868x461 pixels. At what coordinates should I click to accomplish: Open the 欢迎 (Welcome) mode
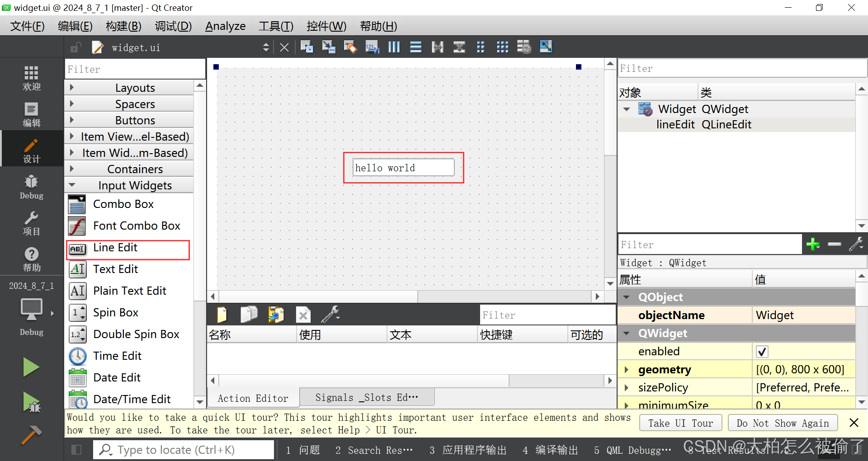31,78
